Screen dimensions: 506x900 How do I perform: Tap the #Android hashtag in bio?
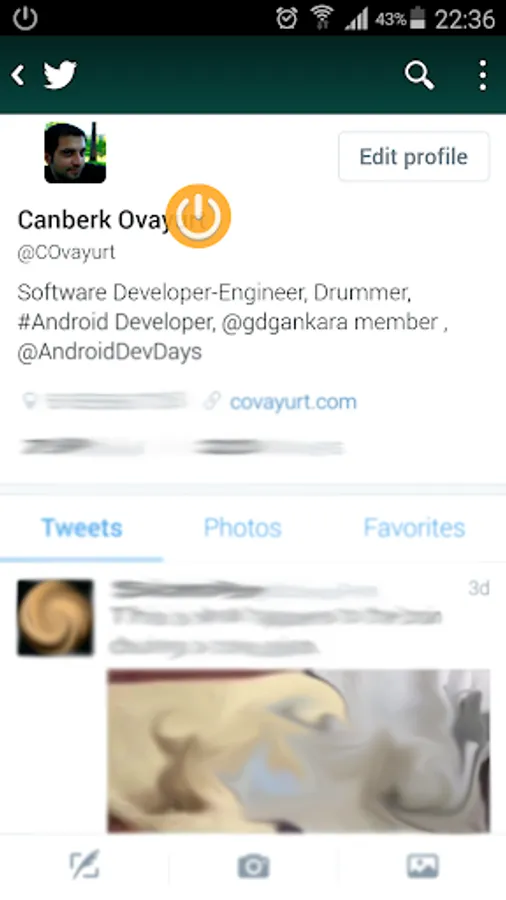tap(63, 322)
